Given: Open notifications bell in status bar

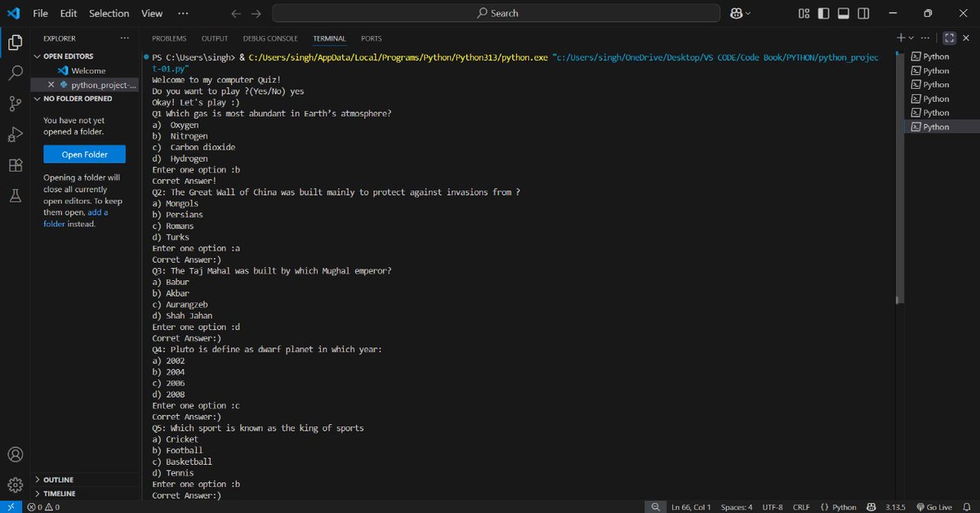Looking at the screenshot, I should click(969, 506).
